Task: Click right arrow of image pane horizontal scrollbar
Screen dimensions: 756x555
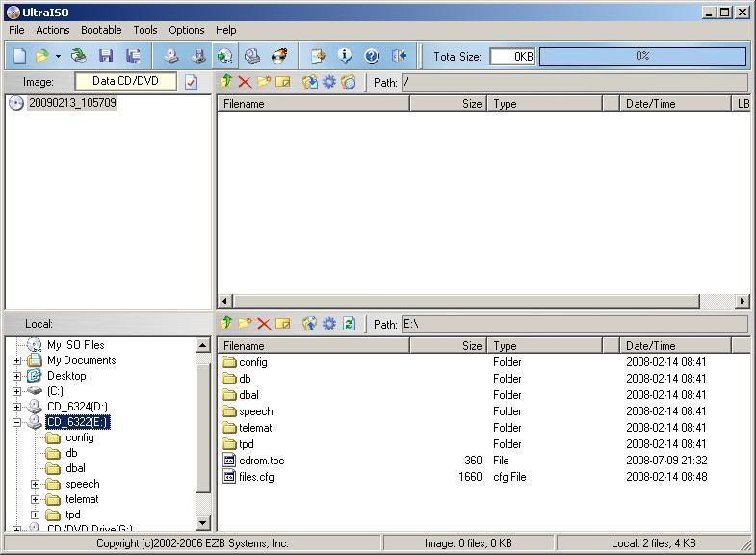Action: (x=742, y=302)
